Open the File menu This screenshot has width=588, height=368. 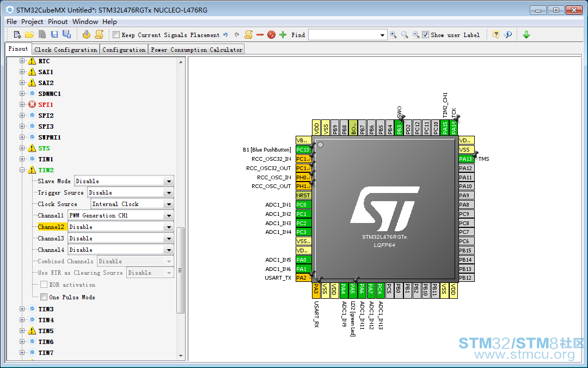tap(11, 22)
